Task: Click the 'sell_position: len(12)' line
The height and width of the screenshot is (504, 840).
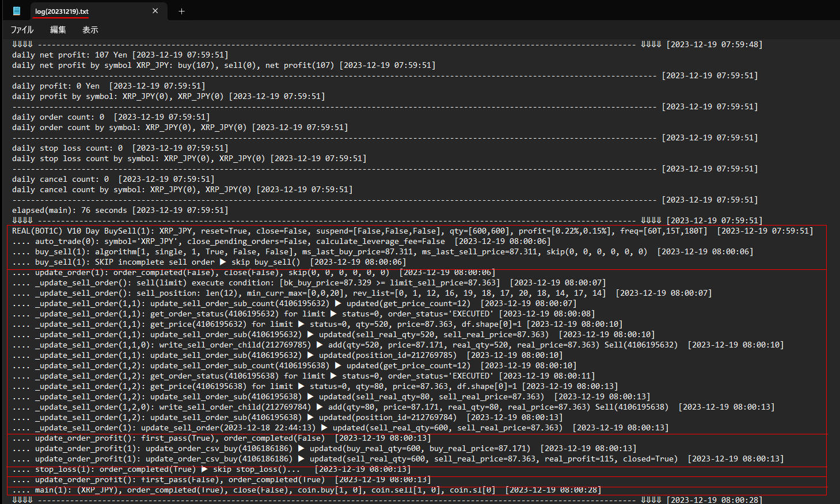Action: (362, 293)
